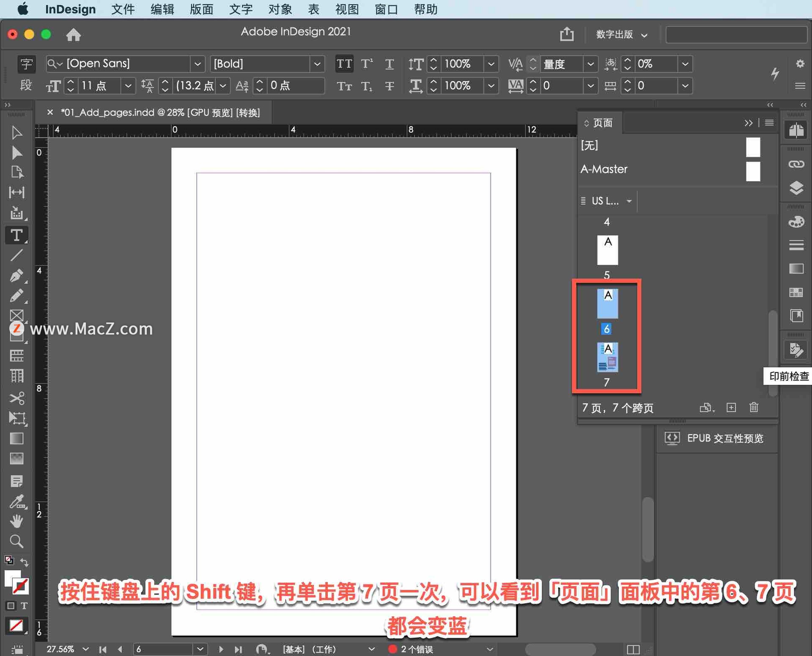Viewport: 812px width, 656px height.
Task: Expand the Bold font style dropdown
Action: (x=317, y=64)
